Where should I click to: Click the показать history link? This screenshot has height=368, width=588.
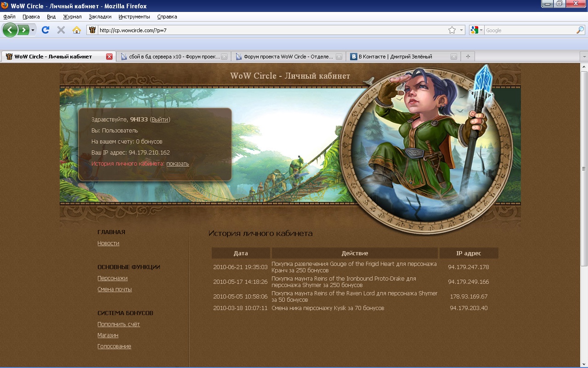[177, 164]
